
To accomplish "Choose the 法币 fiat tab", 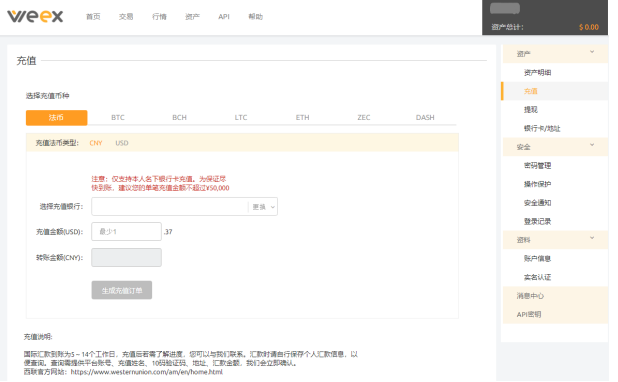I will click(x=56, y=117).
